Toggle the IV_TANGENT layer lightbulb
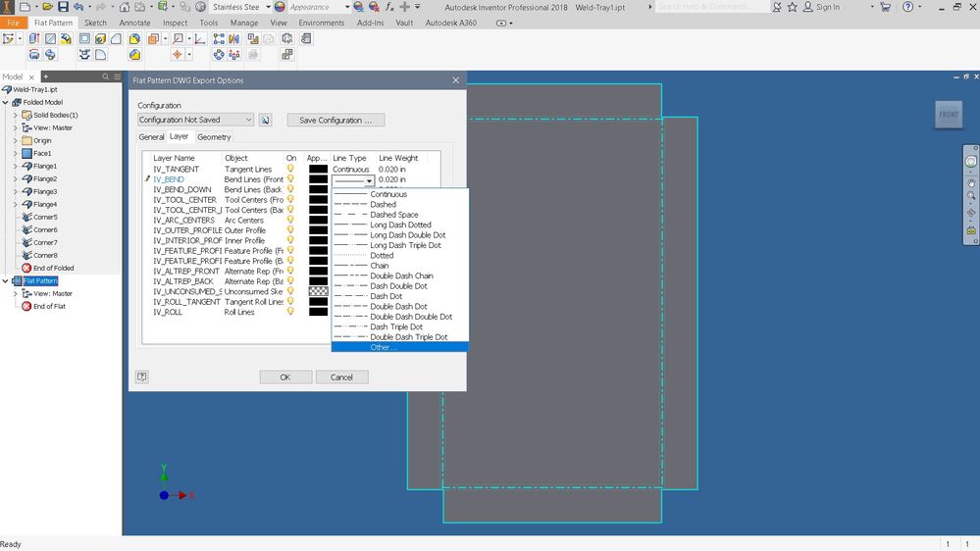The width and height of the screenshot is (980, 551). click(290, 169)
